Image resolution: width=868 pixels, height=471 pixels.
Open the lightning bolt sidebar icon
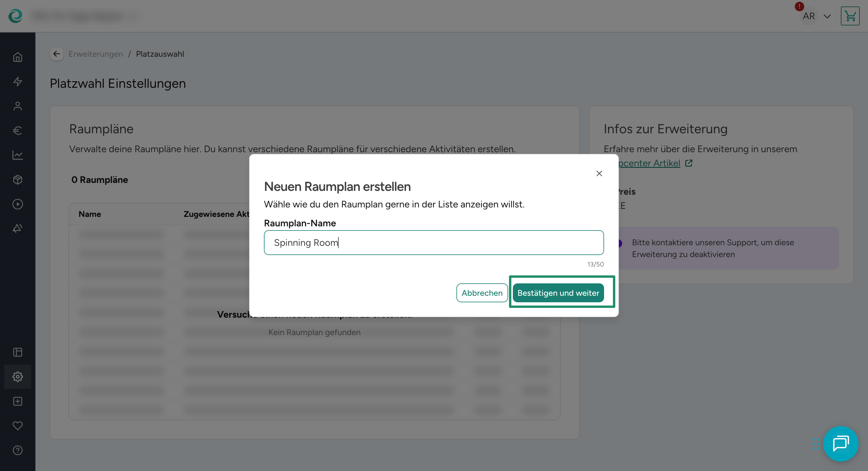(17, 82)
